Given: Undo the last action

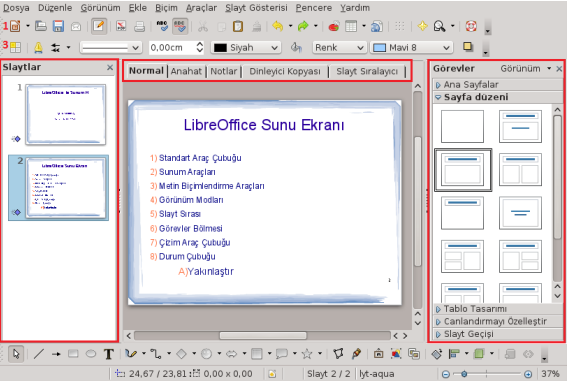Looking at the screenshot, I should (277, 26).
